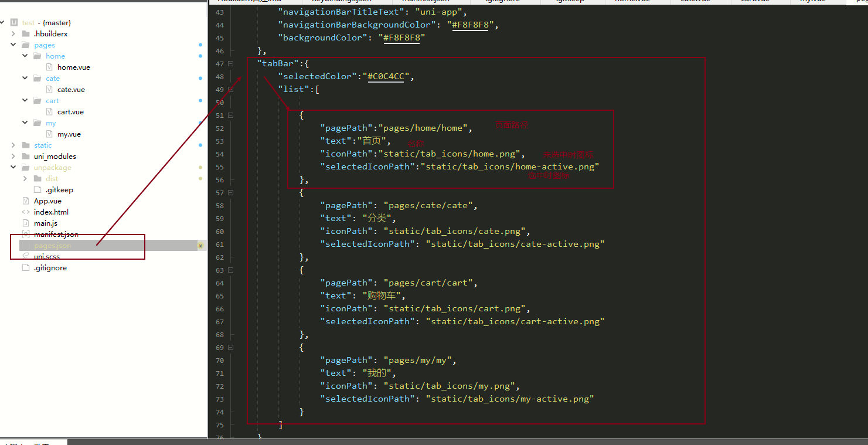Viewport: 868px width, 445px height.
Task: Click line number 62 in the gutter
Action: (219, 257)
